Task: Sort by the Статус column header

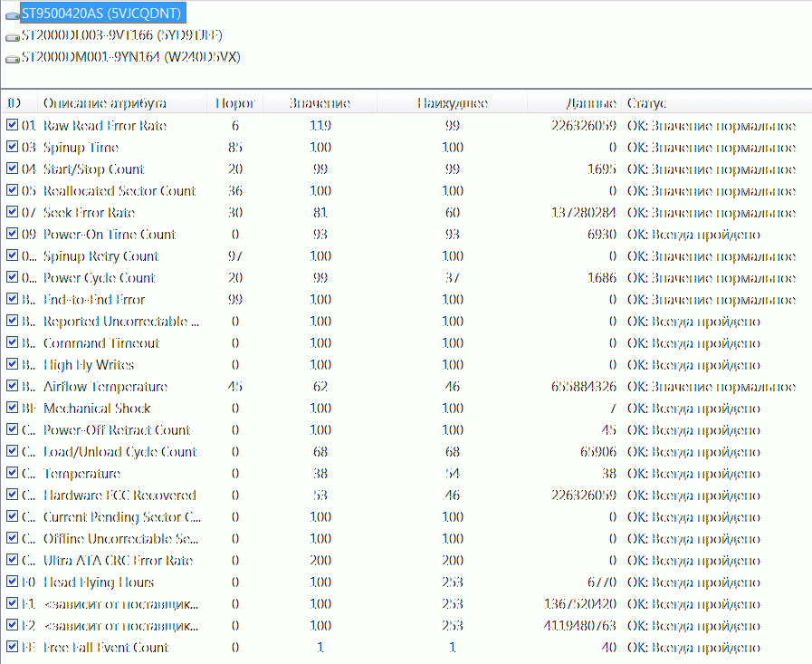Action: click(x=717, y=102)
